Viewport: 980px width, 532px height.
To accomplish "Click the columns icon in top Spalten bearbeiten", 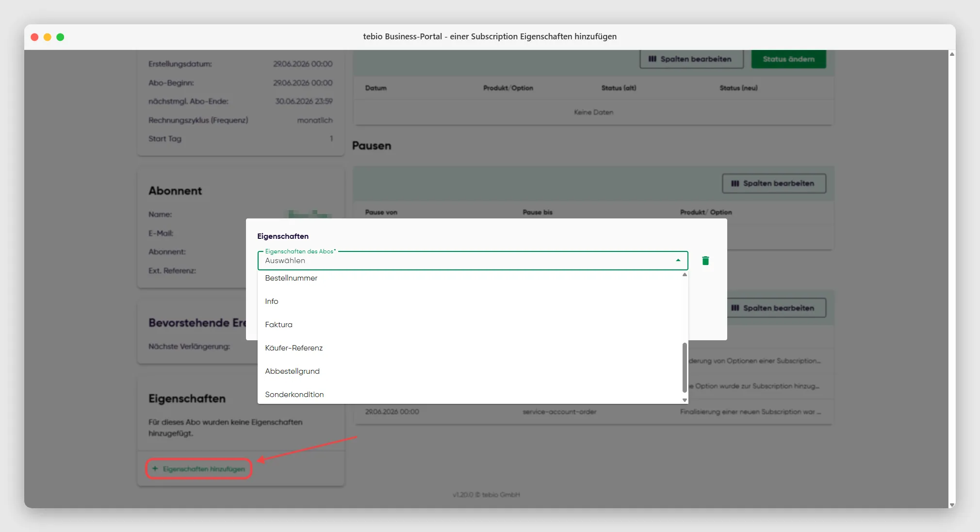I will (653, 59).
